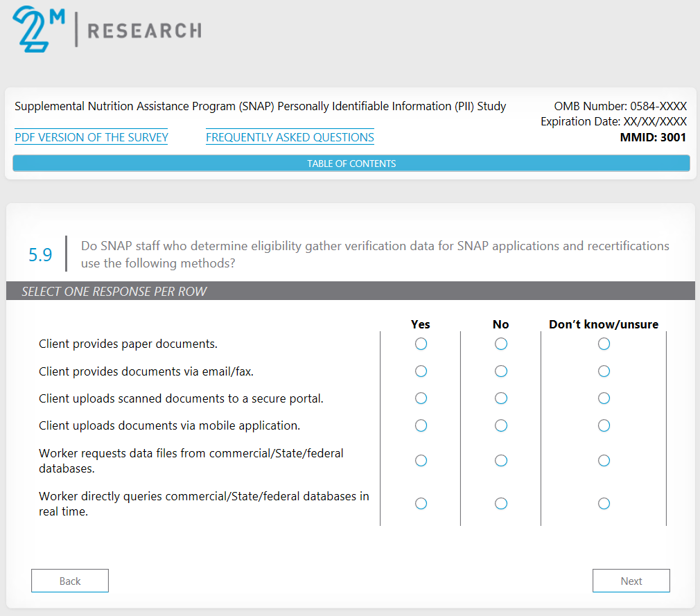Open the Frequently Asked Questions link
700x616 pixels.
290,137
